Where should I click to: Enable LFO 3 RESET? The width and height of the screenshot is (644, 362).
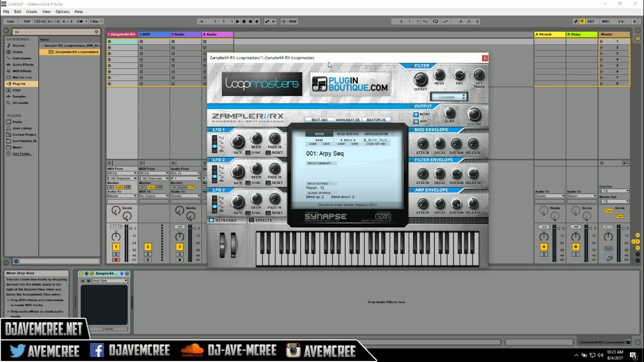point(268,213)
